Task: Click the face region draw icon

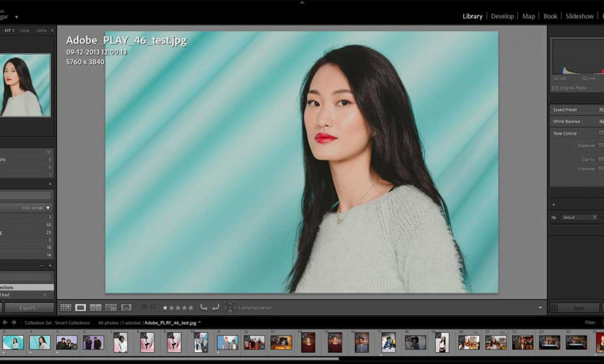Action: tap(230, 308)
